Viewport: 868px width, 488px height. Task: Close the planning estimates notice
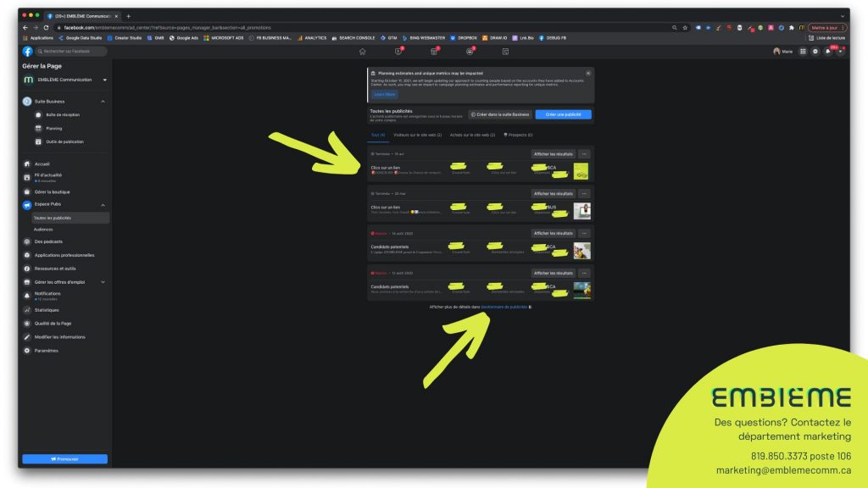coord(588,73)
